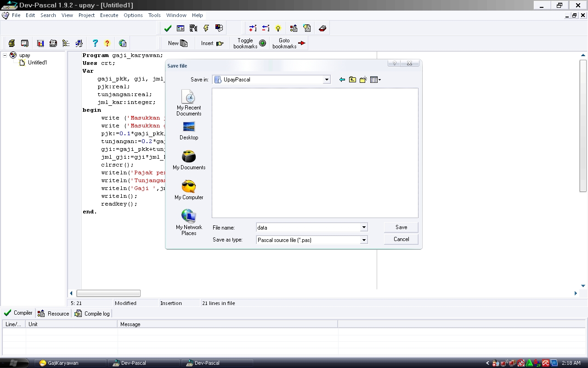The image size is (588, 368).
Task: Open My Recent Documents place
Action: click(189, 103)
